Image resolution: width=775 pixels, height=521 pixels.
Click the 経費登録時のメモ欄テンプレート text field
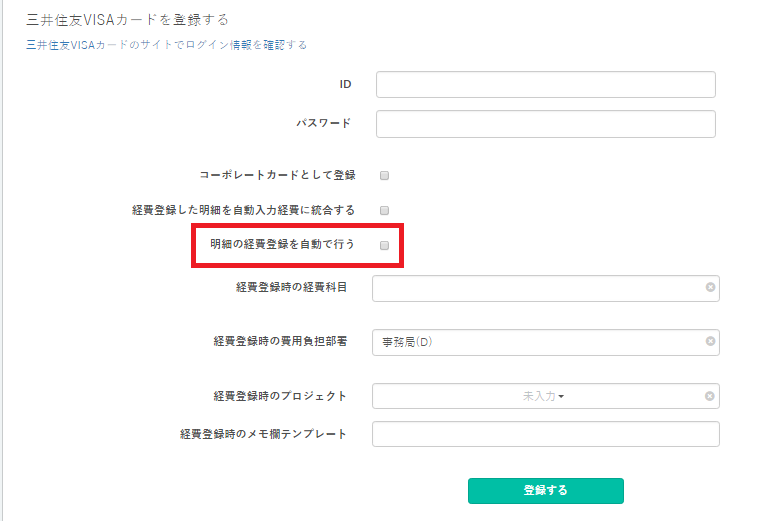[x=546, y=434]
